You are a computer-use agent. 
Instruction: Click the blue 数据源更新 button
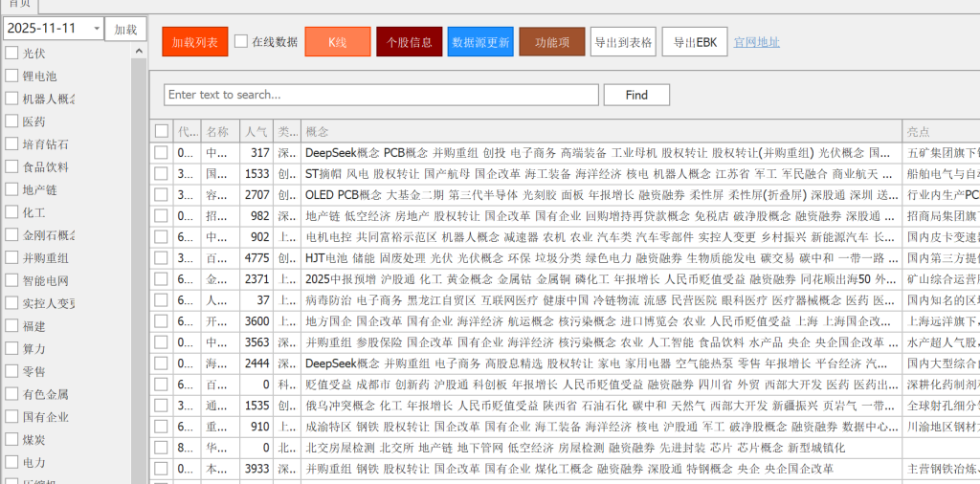480,42
